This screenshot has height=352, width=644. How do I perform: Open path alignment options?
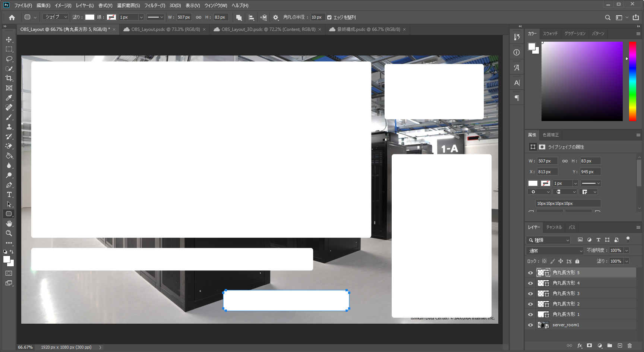tap(251, 17)
